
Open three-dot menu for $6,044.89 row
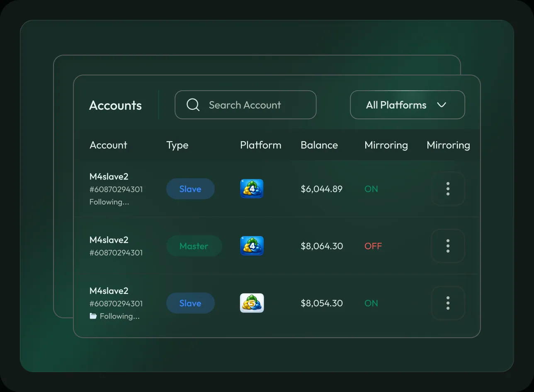[x=448, y=189]
